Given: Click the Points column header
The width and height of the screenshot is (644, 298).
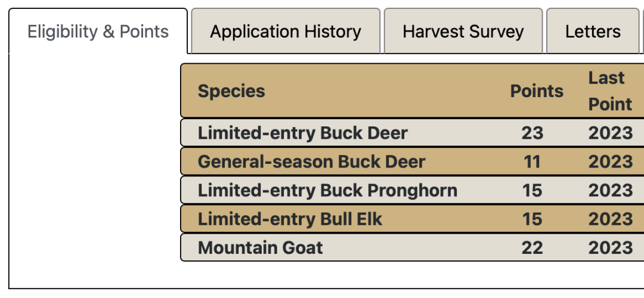Looking at the screenshot, I should tap(537, 91).
